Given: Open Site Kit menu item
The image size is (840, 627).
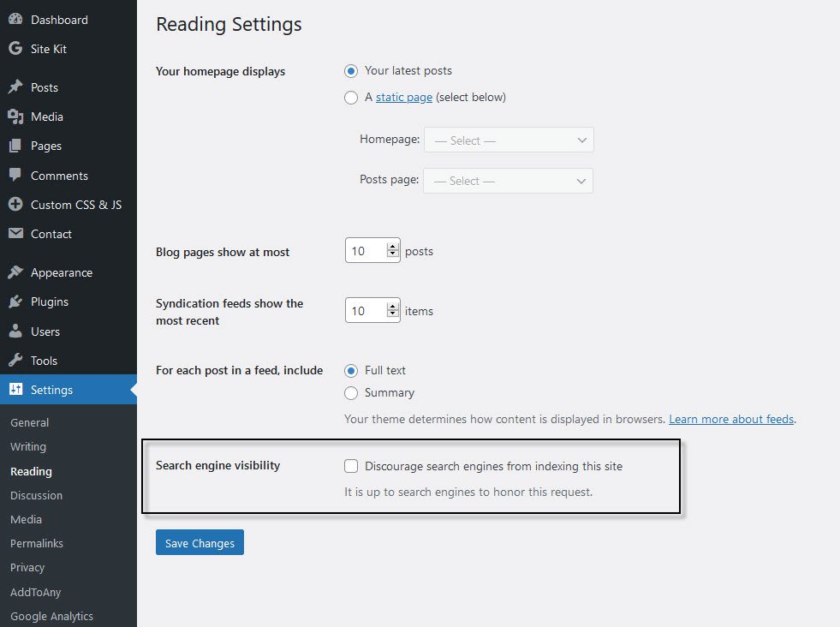Looking at the screenshot, I should click(x=69, y=49).
